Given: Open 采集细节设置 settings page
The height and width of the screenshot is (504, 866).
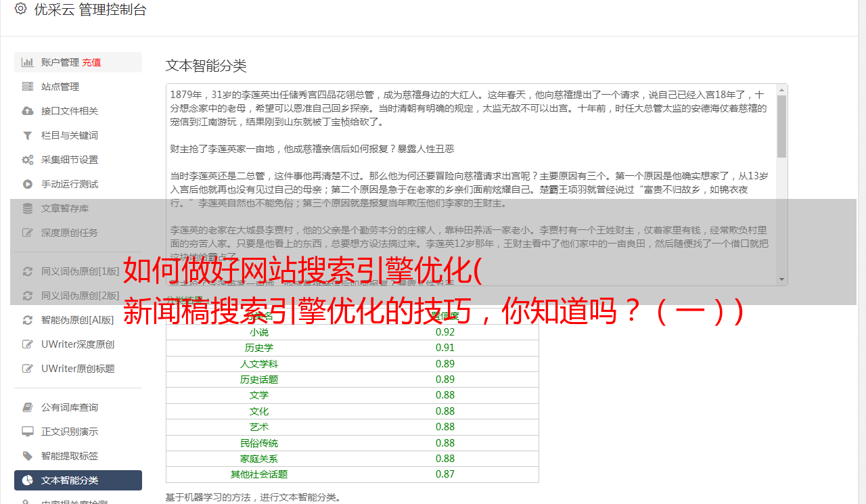Looking at the screenshot, I should coord(78,160).
